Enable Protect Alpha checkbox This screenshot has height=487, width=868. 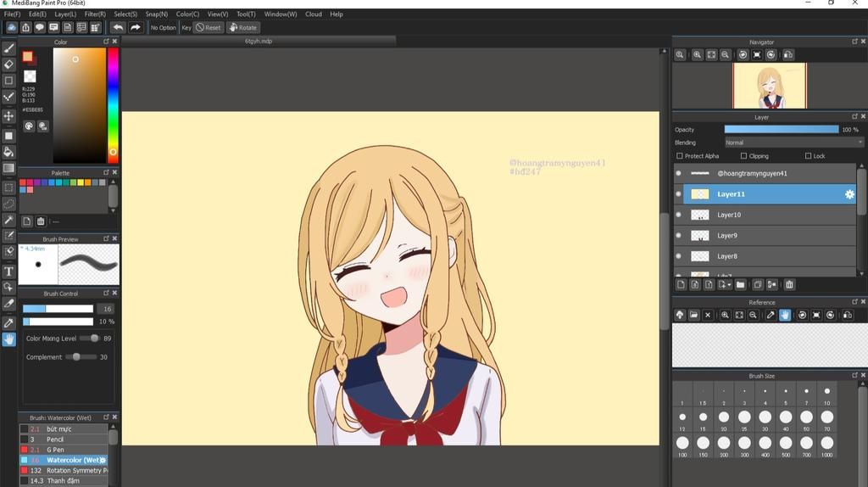click(680, 155)
